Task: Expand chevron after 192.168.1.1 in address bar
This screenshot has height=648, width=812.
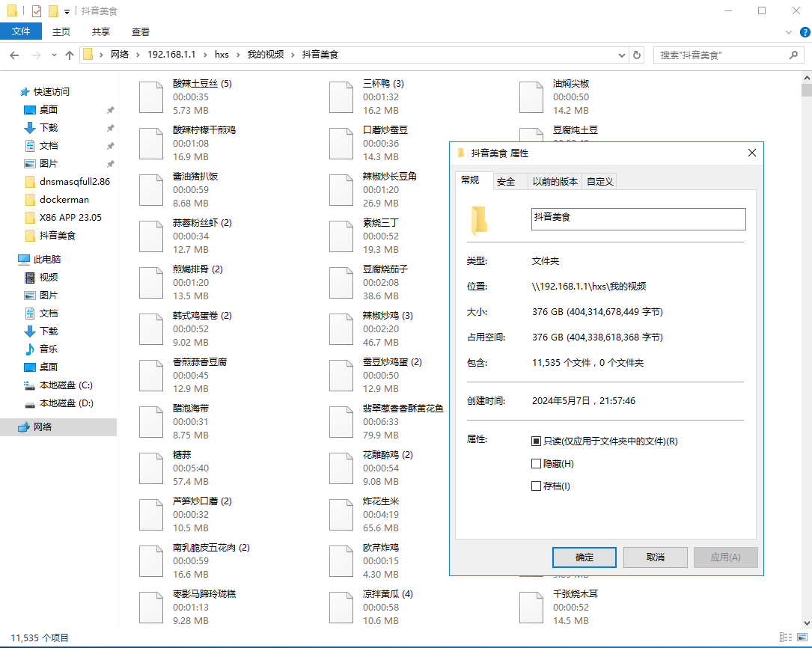Action: 205,55
